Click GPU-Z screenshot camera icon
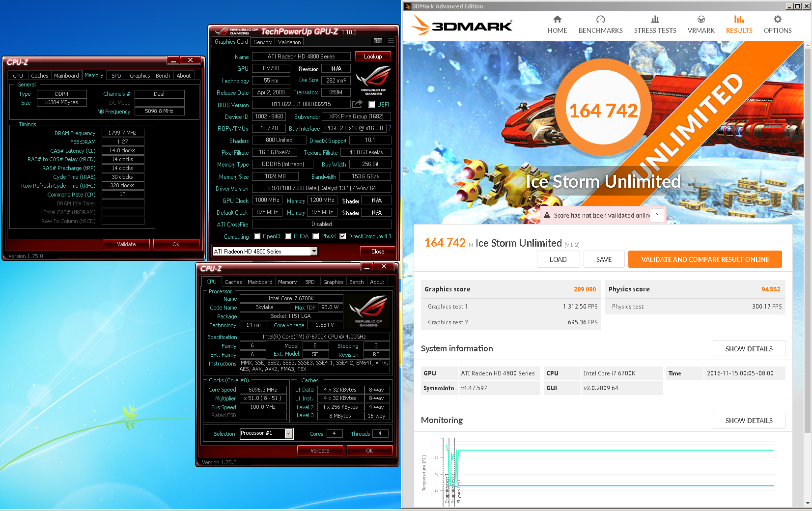The width and height of the screenshot is (812, 511). 377,41
